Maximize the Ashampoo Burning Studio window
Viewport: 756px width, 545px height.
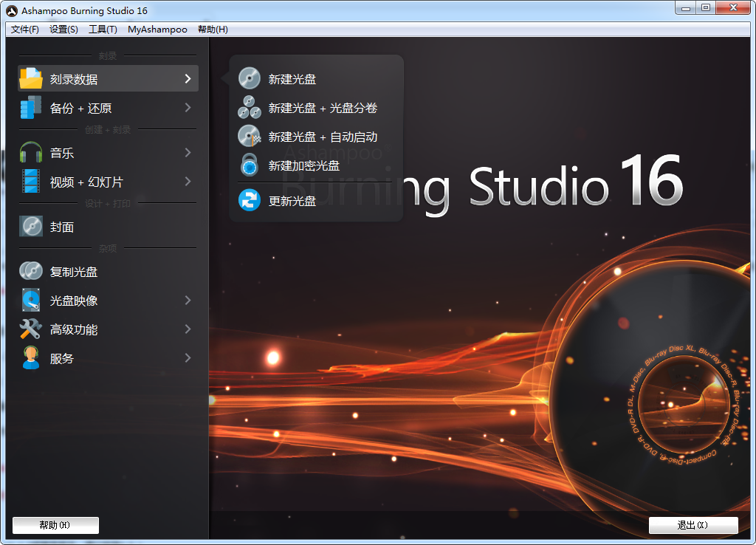[x=706, y=7]
